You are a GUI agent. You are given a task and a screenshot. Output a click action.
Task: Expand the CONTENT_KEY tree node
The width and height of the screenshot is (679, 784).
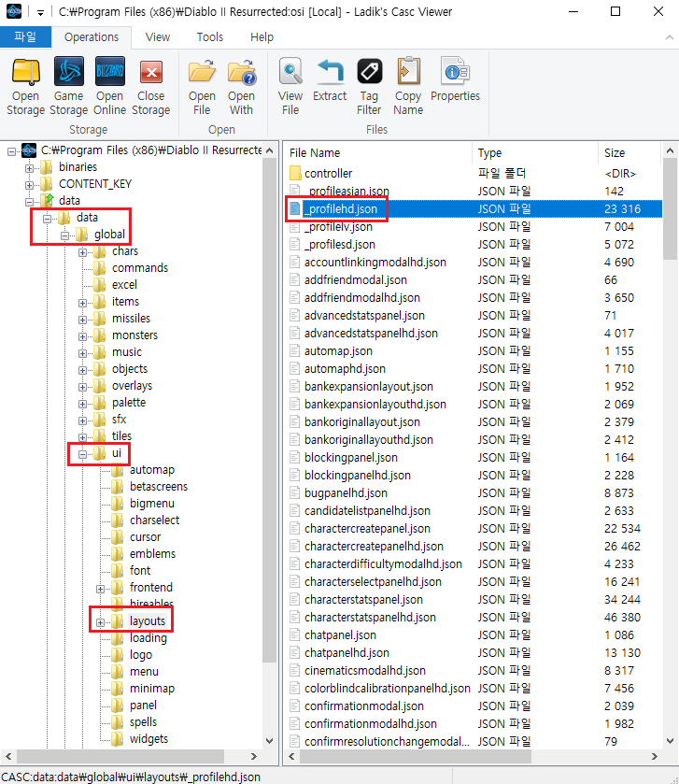pos(30,185)
